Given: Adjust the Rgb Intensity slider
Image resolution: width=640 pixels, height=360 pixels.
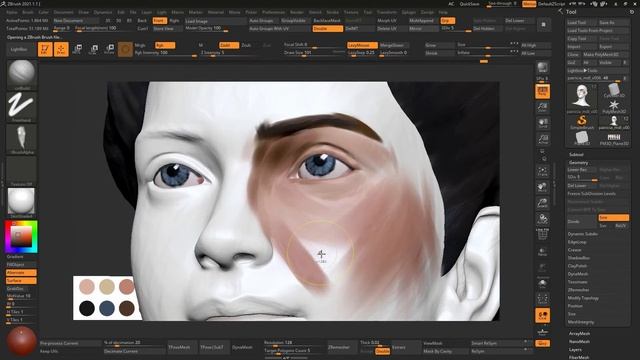Looking at the screenshot, I should click(165, 53).
